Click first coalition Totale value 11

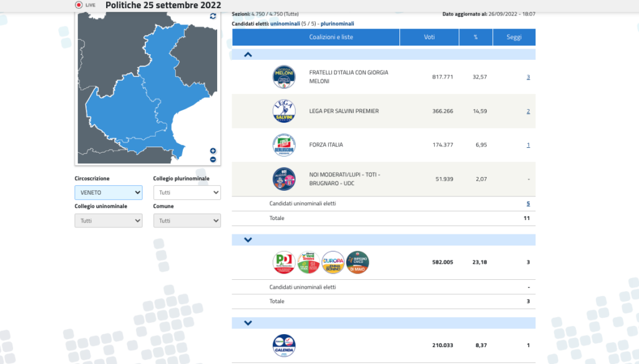[x=527, y=218]
